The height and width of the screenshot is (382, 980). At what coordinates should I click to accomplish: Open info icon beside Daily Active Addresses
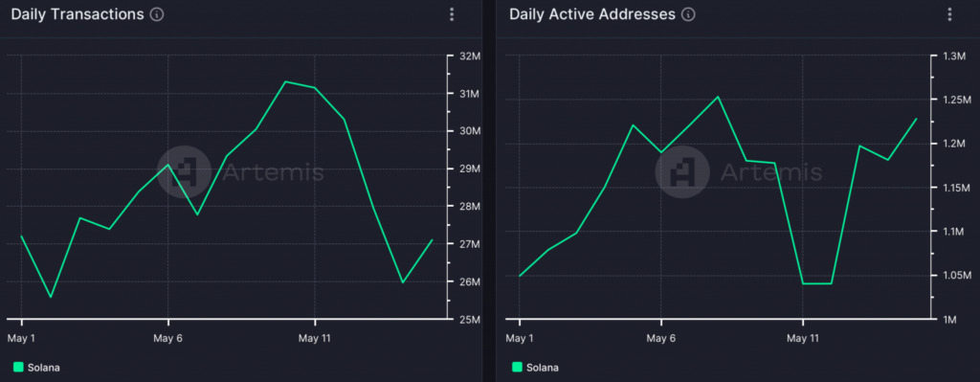click(688, 14)
